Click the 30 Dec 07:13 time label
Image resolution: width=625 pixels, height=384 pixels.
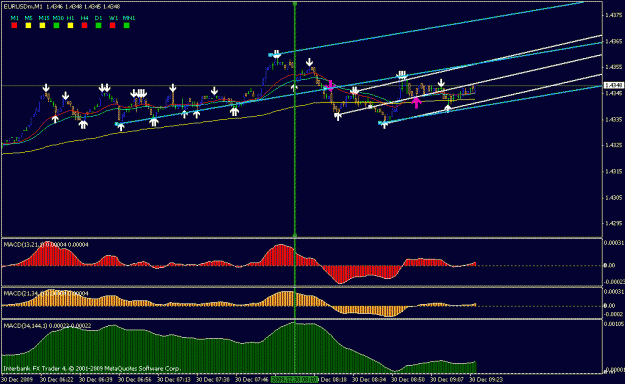[173, 380]
